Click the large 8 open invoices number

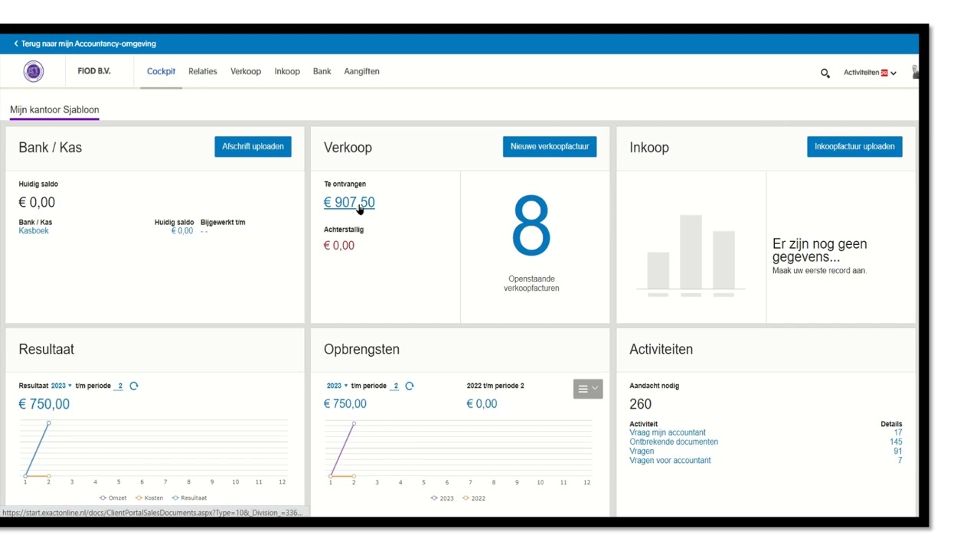click(x=531, y=225)
